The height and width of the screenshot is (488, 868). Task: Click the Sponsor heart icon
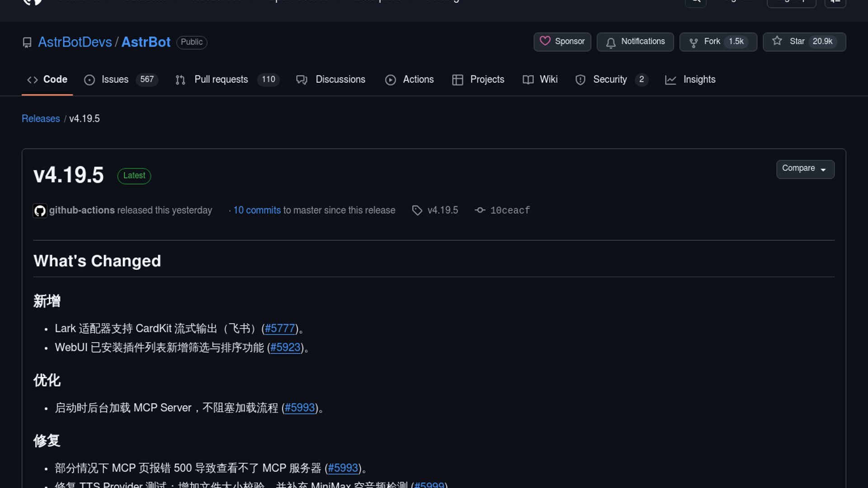545,41
